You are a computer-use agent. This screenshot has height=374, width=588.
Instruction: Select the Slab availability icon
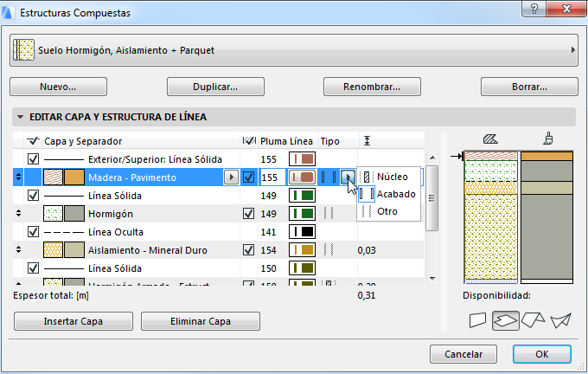(506, 320)
